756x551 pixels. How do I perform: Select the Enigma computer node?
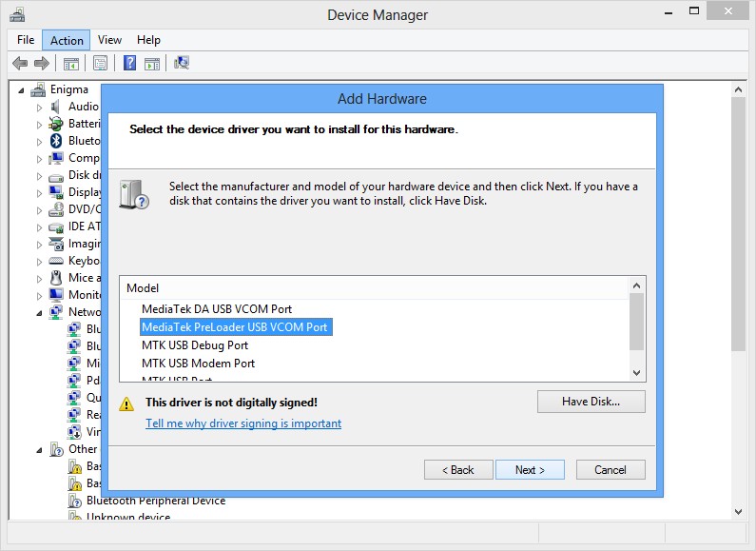click(x=69, y=89)
